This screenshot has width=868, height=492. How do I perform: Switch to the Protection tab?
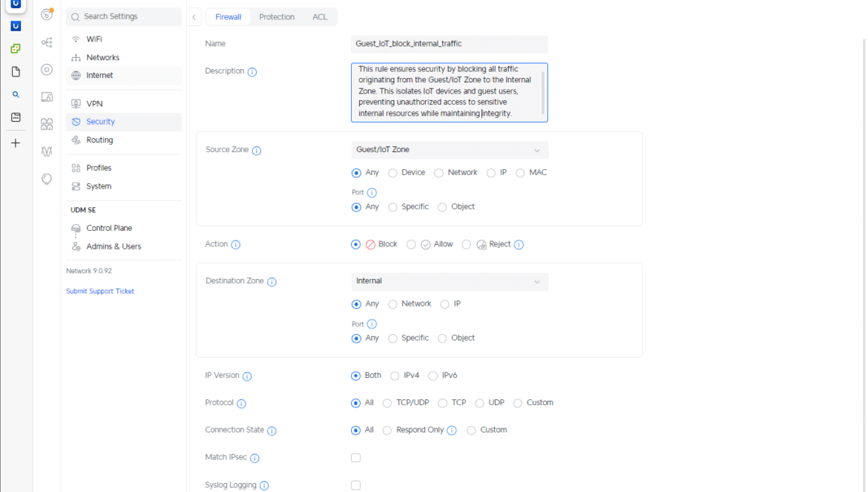tap(277, 17)
